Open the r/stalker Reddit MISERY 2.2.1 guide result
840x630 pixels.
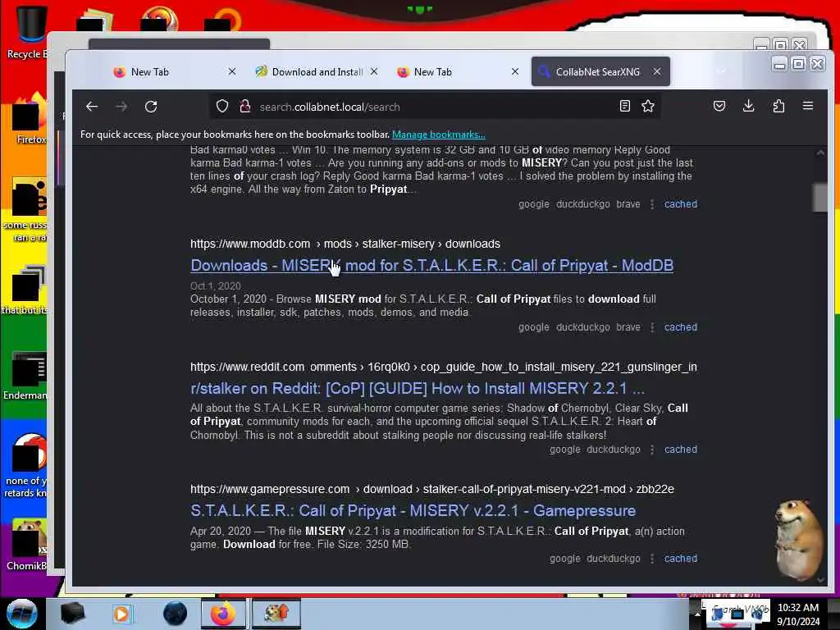(418, 388)
